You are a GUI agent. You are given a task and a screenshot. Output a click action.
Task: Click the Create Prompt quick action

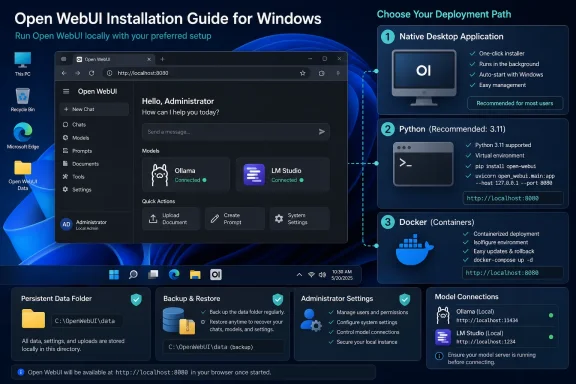coord(235,219)
